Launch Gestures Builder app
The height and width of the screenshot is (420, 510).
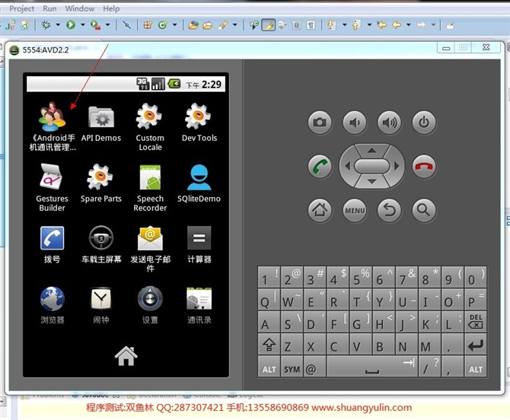tap(52, 188)
